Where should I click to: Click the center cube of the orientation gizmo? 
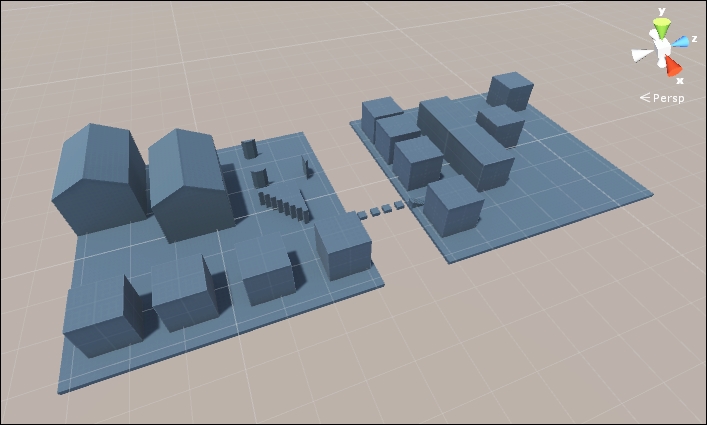tap(662, 47)
